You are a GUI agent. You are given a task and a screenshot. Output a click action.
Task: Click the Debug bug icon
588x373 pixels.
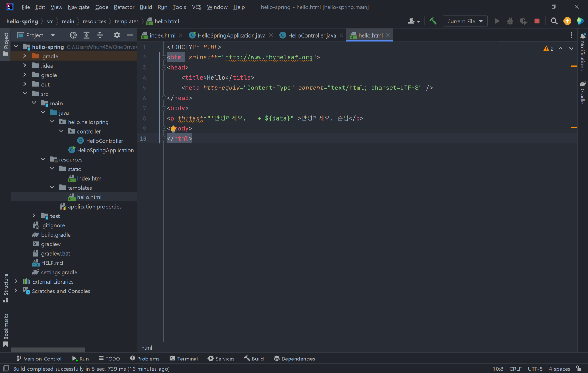point(510,21)
